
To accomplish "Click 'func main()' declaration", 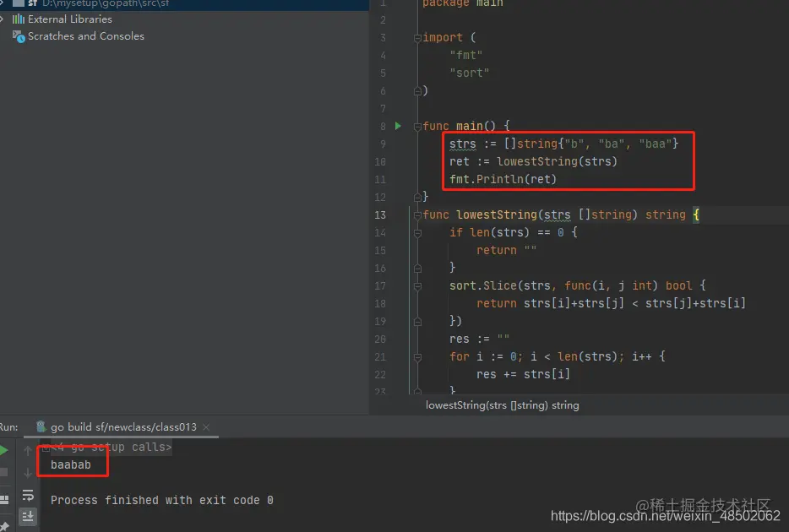I will (x=460, y=126).
